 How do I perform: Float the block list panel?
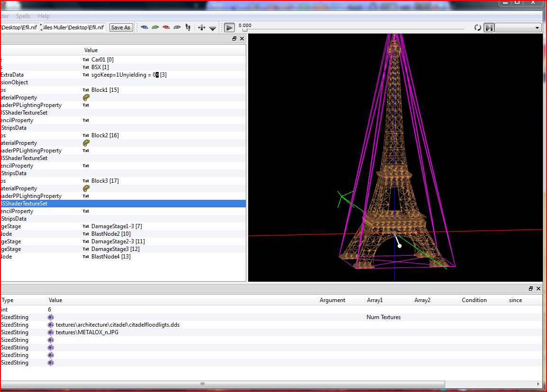(x=234, y=39)
